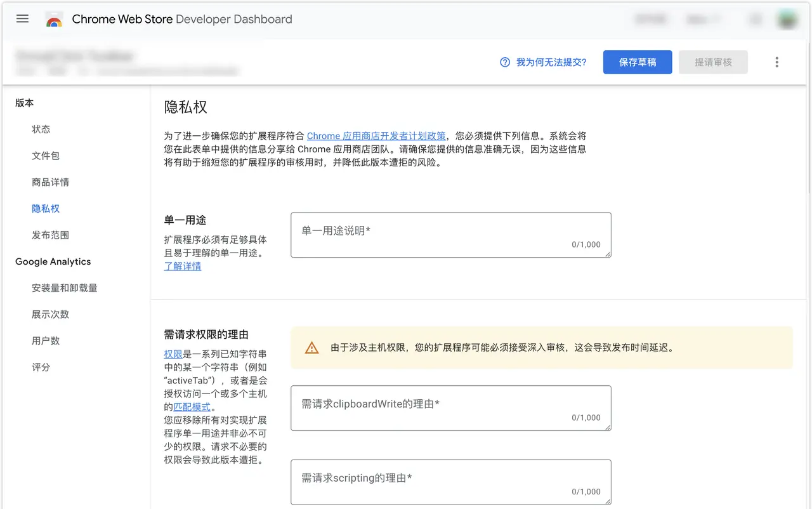Viewport: 812px width, 509px height.
Task: Click the 需请求clipboardWrite的理由 text field
Action: (x=450, y=407)
